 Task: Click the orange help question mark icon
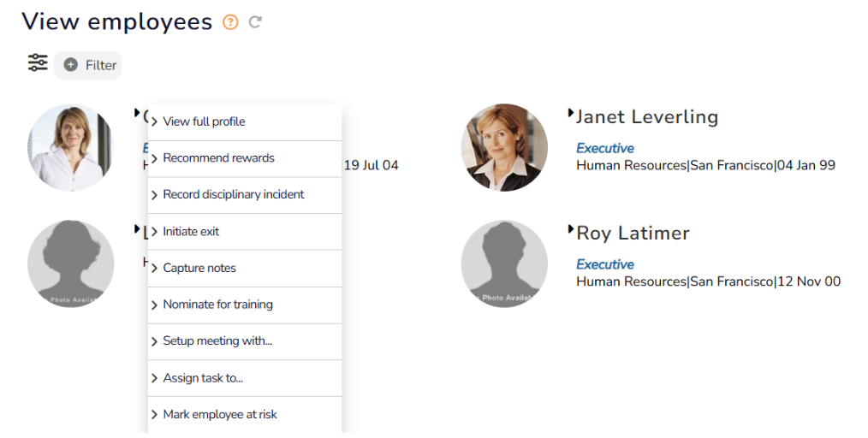[230, 22]
